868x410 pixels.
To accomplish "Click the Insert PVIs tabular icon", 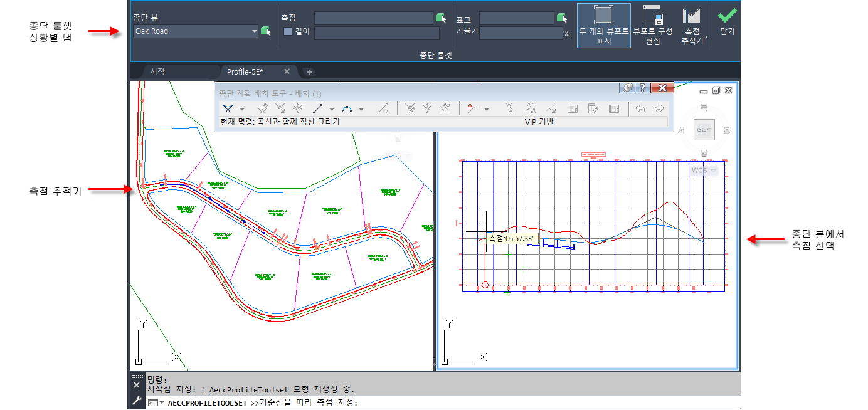I will [x=410, y=108].
